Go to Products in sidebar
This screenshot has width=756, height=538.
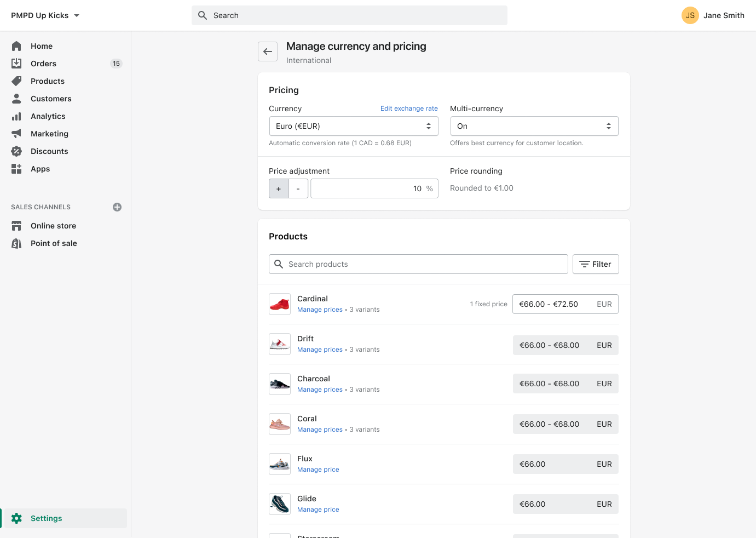pos(48,81)
